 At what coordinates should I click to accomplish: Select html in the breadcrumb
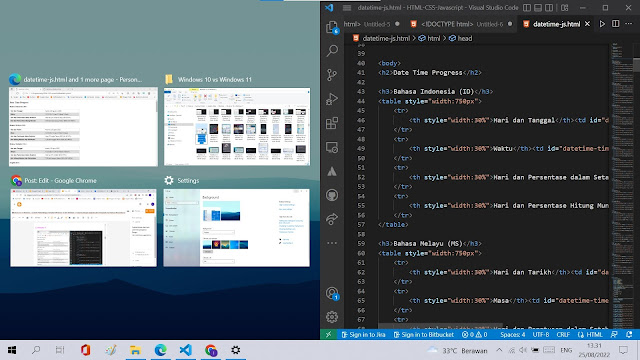[433, 38]
